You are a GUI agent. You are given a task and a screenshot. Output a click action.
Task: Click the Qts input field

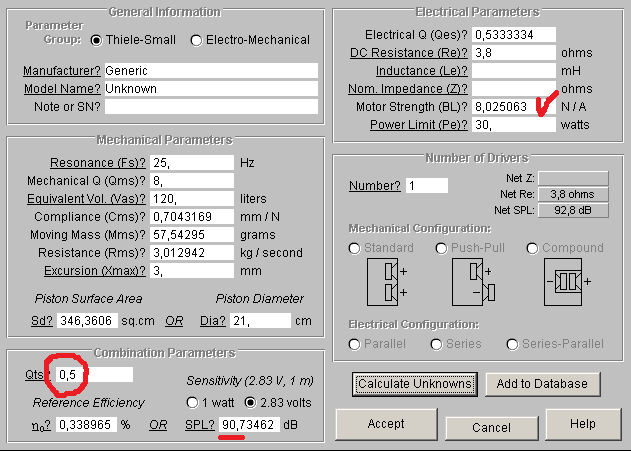tap(95, 375)
